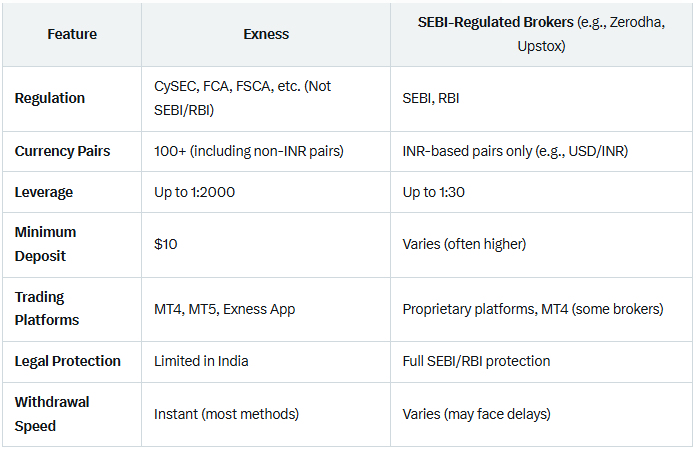Click the CySEC, FCA, FSCA cell text
This screenshot has height=451, width=698.
point(243,98)
